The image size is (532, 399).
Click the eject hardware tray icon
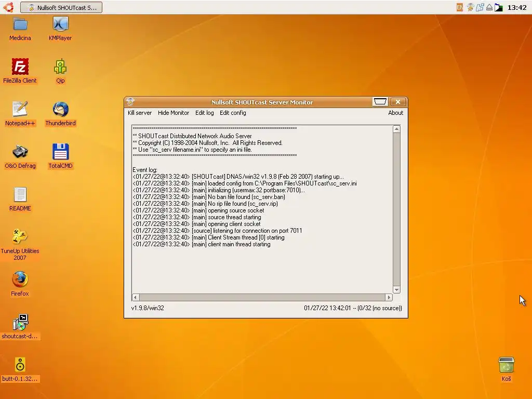[489, 7]
